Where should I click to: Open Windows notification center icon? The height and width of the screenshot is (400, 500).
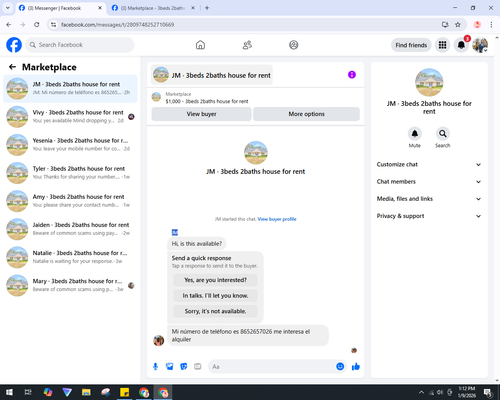[x=488, y=392]
